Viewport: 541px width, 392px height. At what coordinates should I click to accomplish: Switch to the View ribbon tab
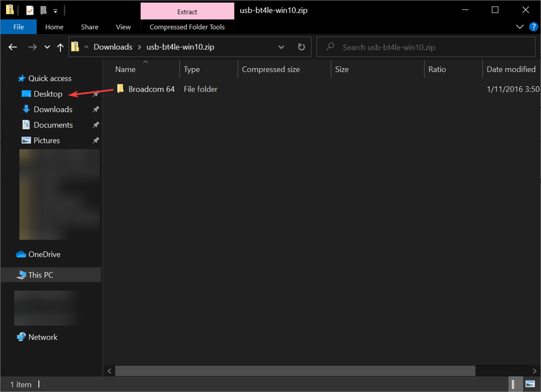pos(123,26)
